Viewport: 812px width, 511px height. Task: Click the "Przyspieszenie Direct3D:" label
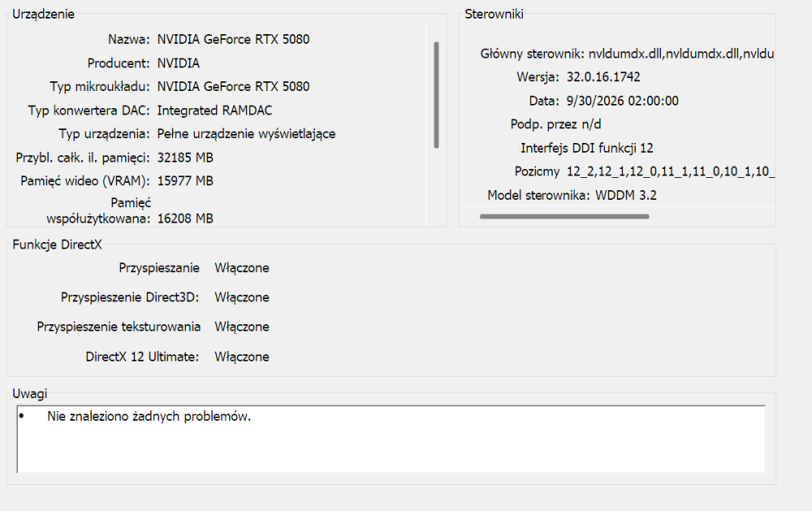[x=130, y=297]
